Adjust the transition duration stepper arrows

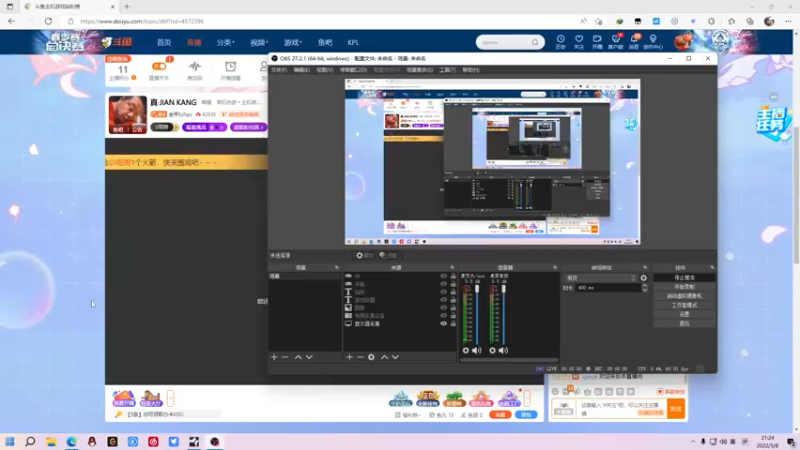(x=644, y=288)
